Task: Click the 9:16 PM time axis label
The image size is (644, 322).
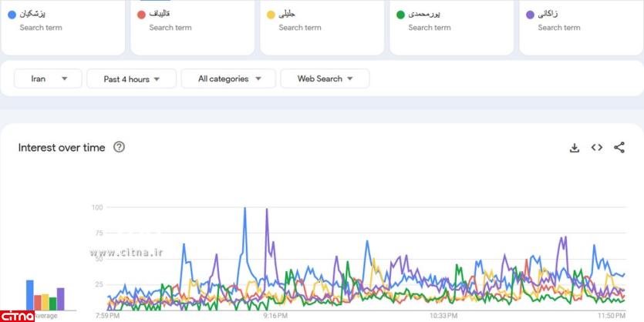Action: [x=275, y=316]
